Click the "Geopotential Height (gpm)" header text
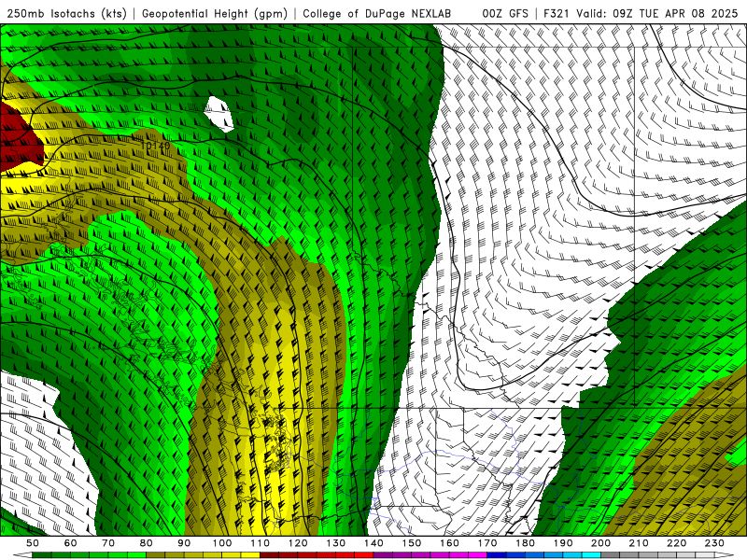This screenshot has height=560, width=747. 215,14
